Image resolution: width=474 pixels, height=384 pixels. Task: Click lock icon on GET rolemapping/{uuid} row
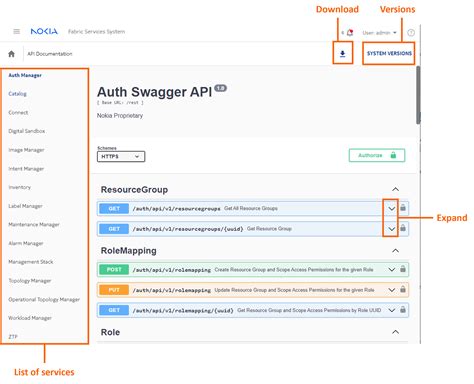click(x=403, y=309)
